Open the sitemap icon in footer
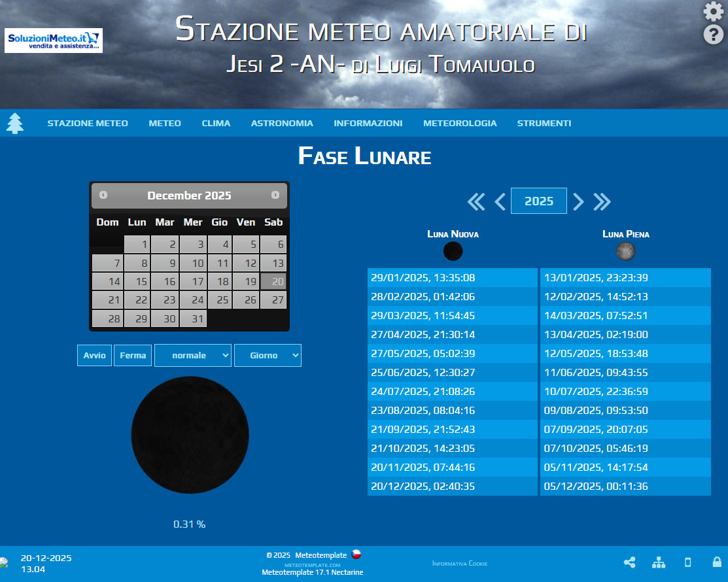 click(x=659, y=562)
